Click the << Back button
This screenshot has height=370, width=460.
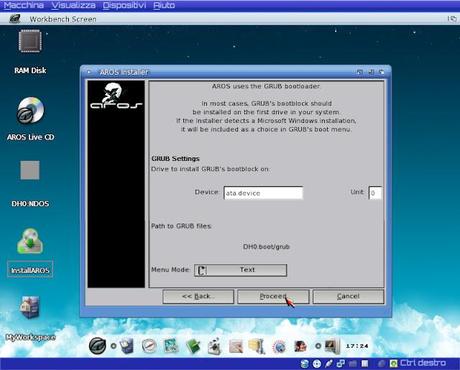(198, 296)
